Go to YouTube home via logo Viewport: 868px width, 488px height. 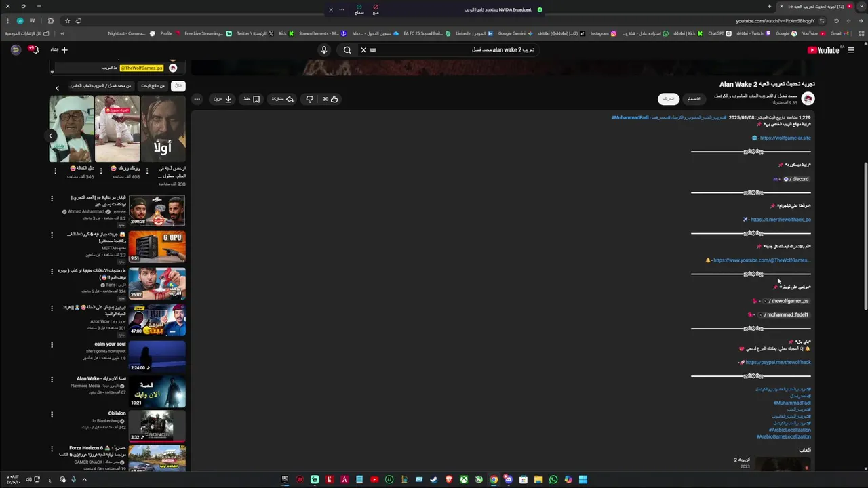pyautogui.click(x=824, y=49)
